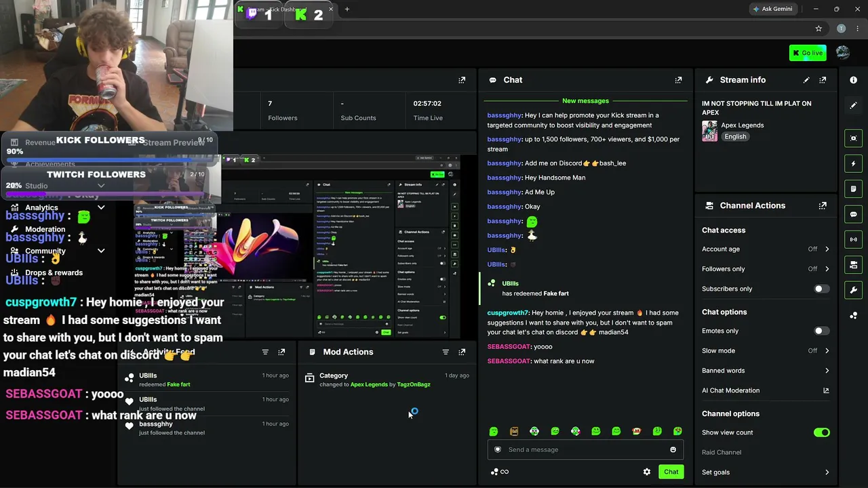The height and width of the screenshot is (488, 868).
Task: Pop out the Channel Actions panel
Action: pyautogui.click(x=823, y=205)
